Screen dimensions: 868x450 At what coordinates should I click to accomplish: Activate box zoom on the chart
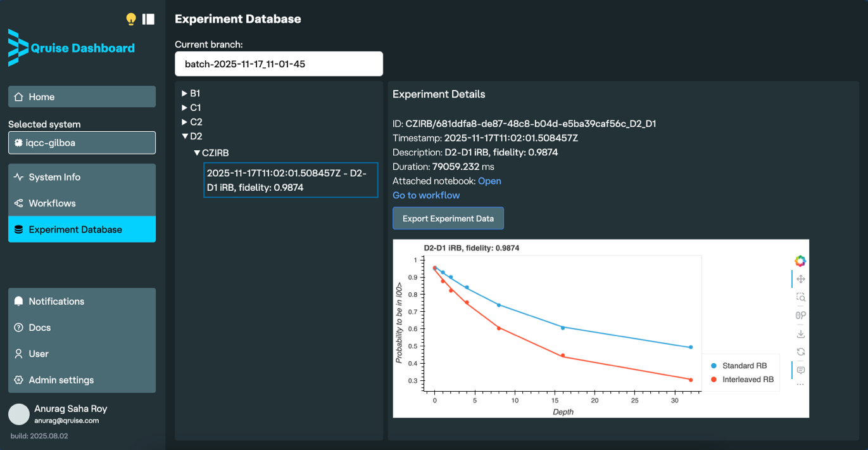[x=800, y=297]
